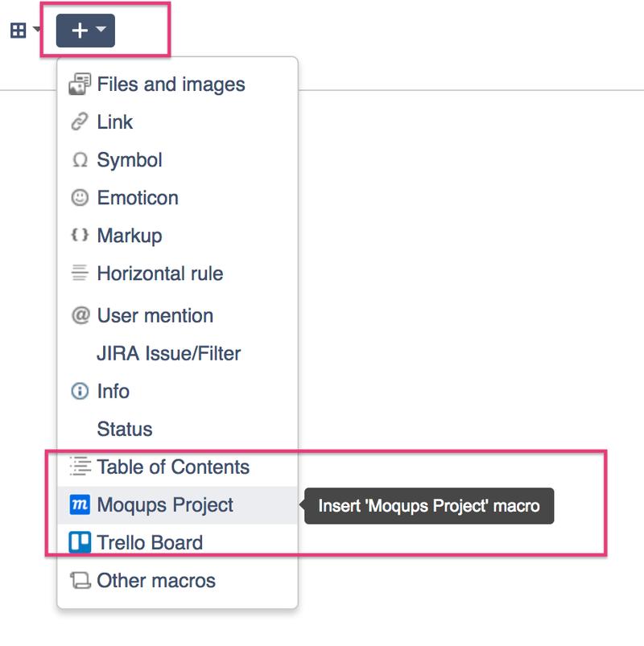
Task: Click the Files and images icon
Action: tap(80, 84)
